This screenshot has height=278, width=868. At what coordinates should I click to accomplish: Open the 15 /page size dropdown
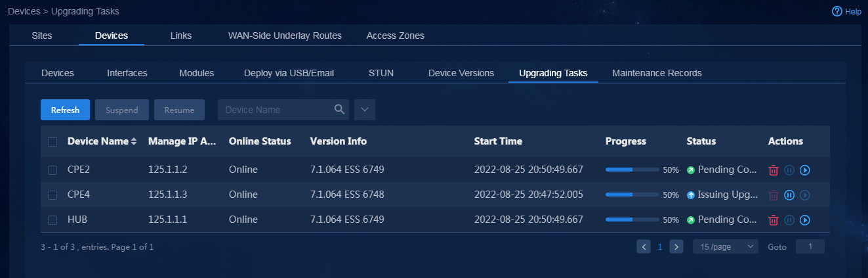[x=726, y=246]
